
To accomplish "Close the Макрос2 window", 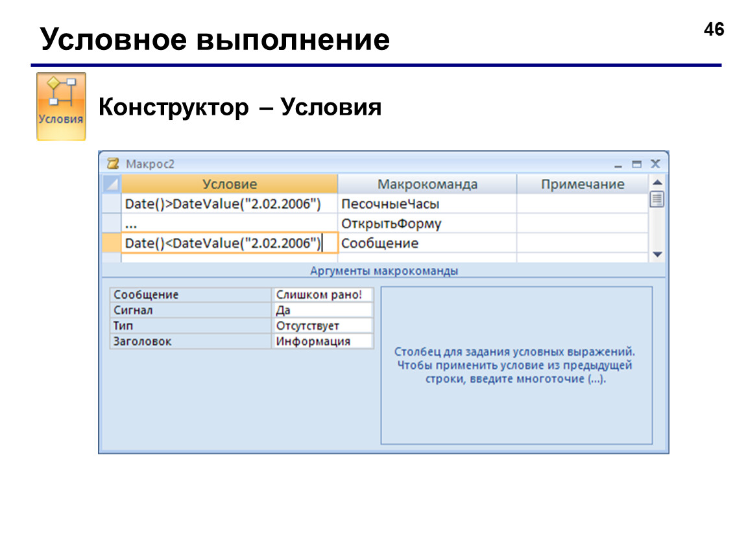I will click(x=655, y=164).
